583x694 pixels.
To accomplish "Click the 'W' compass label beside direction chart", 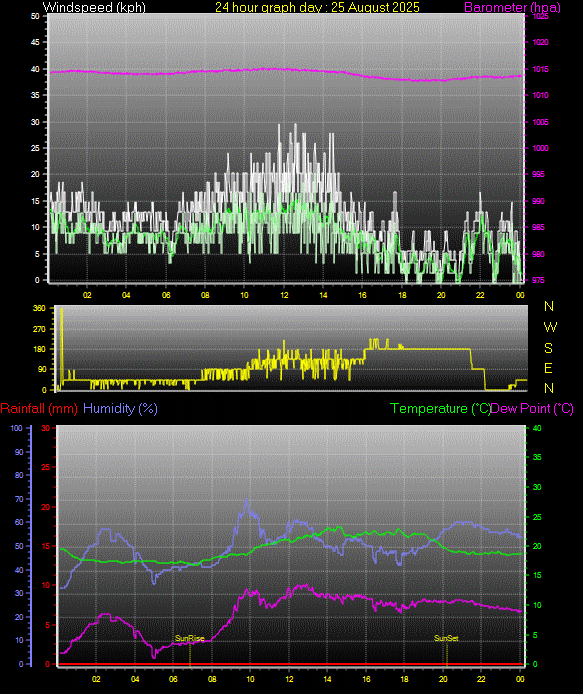I will coord(550,327).
